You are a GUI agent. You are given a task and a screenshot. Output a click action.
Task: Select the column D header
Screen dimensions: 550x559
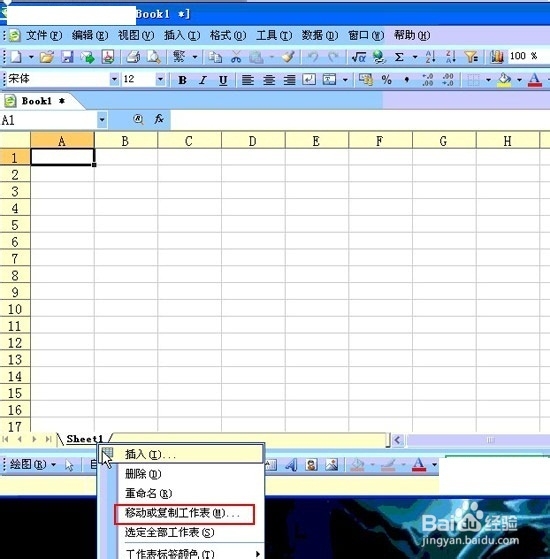[253, 141]
